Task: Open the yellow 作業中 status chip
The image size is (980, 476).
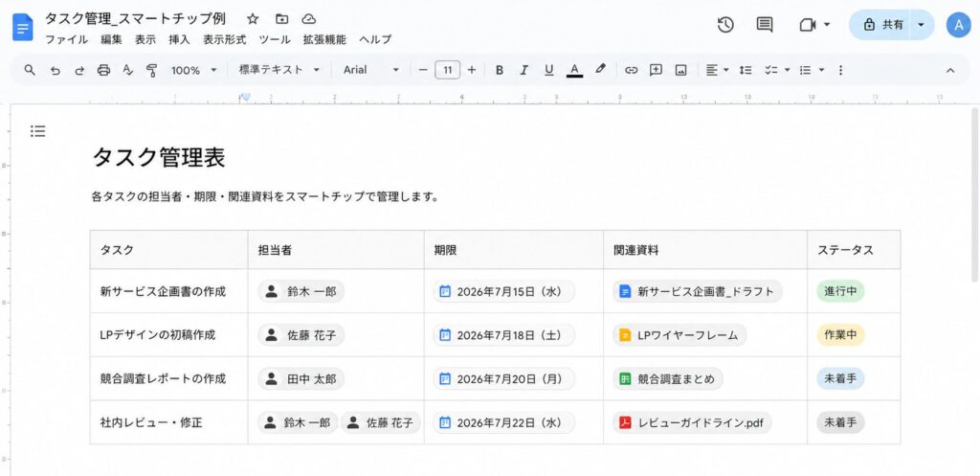Action: [840, 335]
